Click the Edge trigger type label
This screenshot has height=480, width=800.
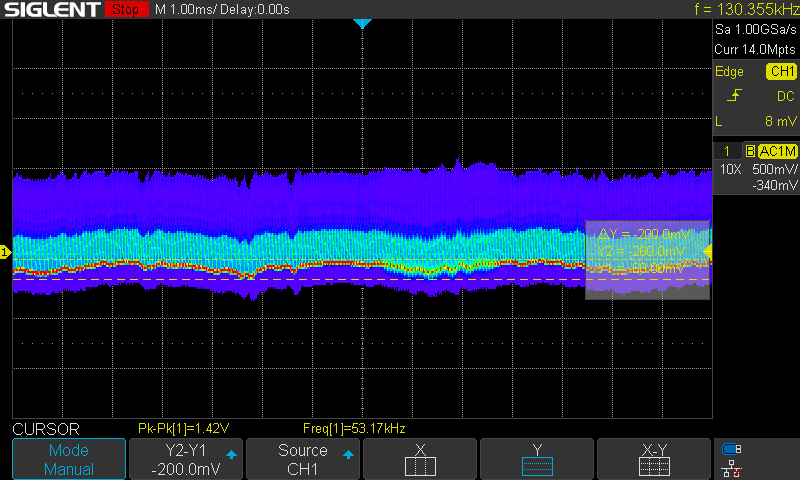point(729,72)
